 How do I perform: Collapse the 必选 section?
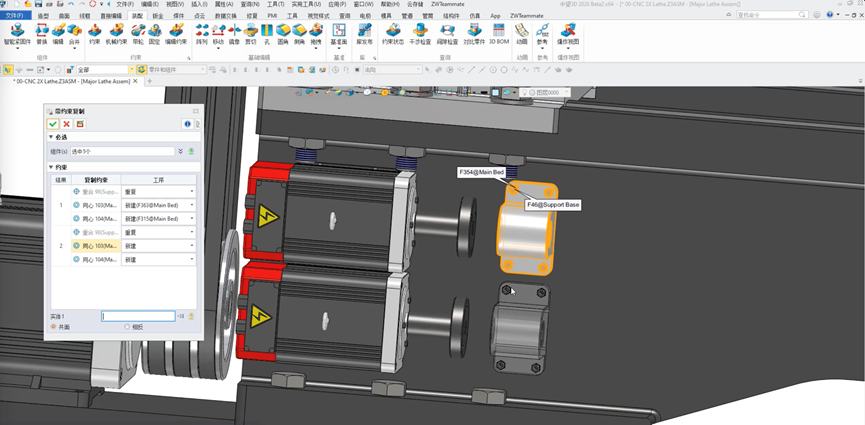coord(51,138)
